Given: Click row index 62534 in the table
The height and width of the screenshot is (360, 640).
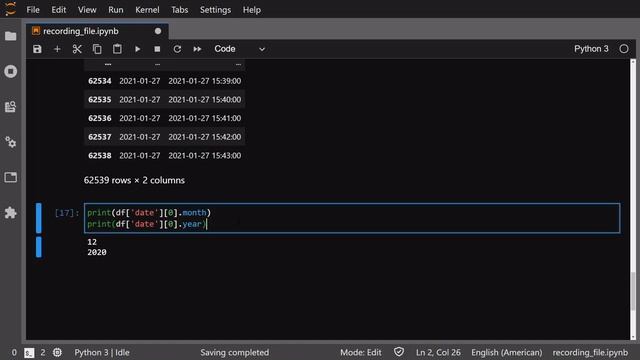Looking at the screenshot, I should click(x=100, y=81).
